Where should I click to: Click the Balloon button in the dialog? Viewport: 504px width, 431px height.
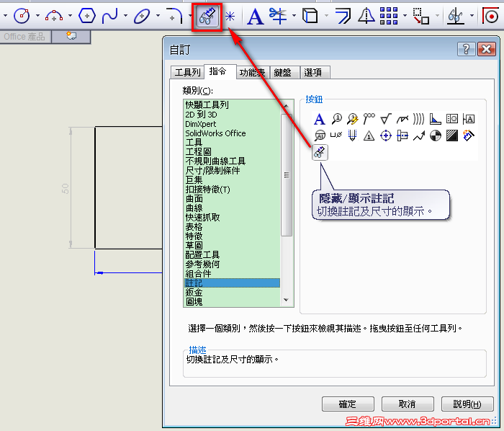336,119
